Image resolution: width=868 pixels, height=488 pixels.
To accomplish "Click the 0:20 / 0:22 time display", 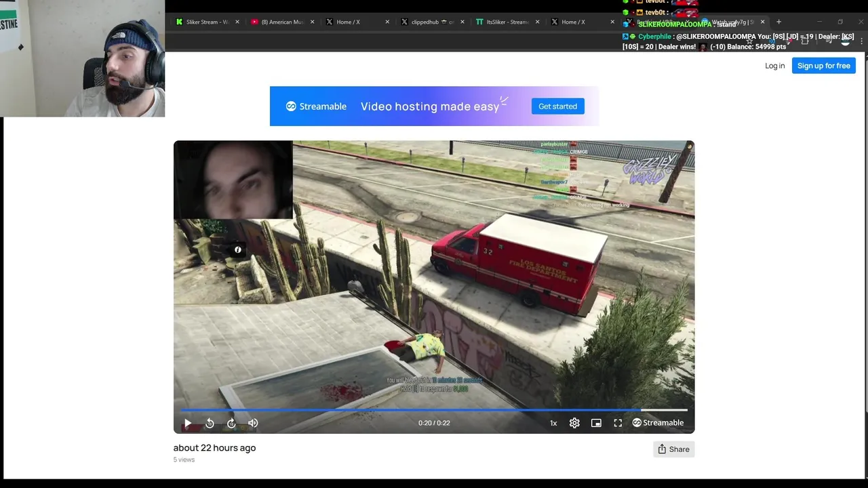I will point(434,423).
